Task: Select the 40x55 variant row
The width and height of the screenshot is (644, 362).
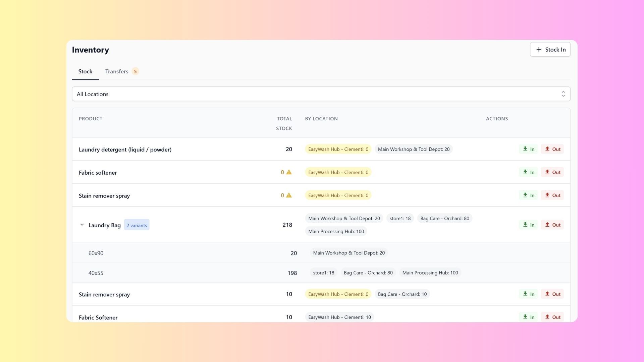Action: [x=96, y=273]
